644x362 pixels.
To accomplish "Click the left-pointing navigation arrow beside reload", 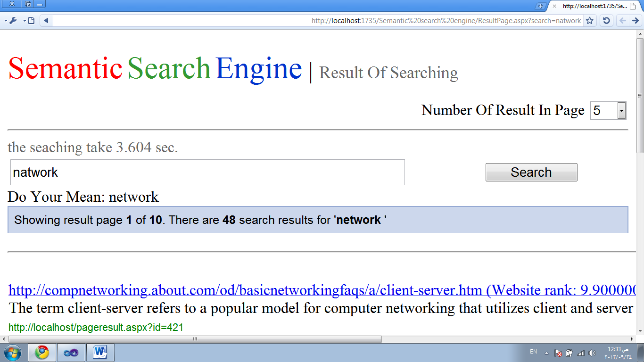I will tap(623, 21).
